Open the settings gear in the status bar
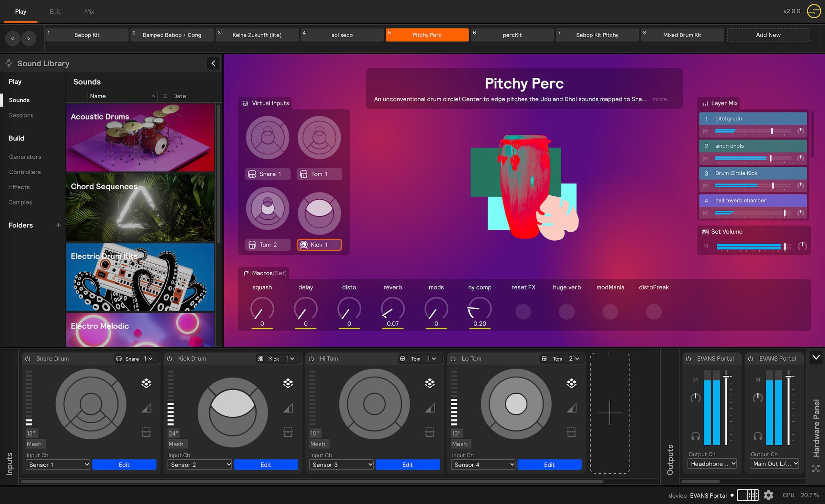This screenshot has width=825, height=504. click(x=769, y=495)
